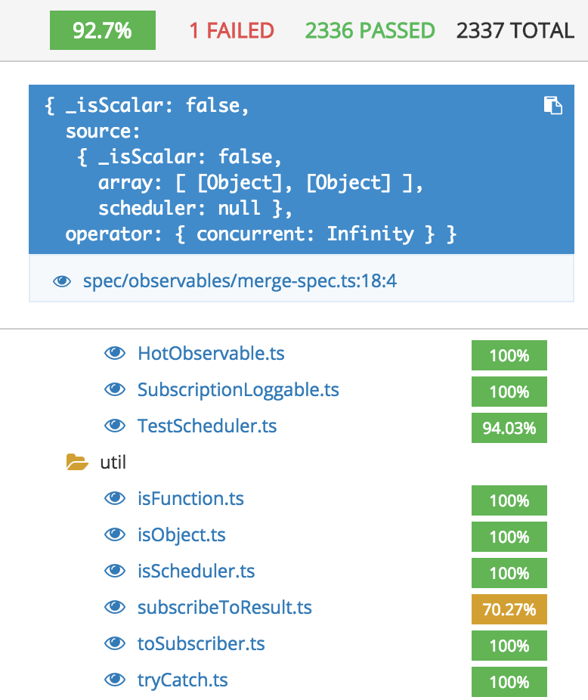
Task: Click the util folder label
Action: point(113,462)
